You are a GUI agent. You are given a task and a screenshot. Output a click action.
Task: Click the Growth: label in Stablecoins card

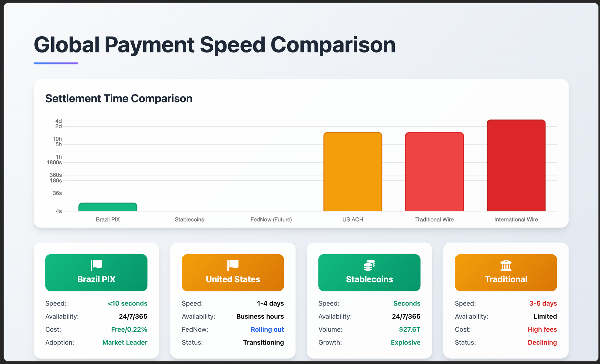(330, 342)
